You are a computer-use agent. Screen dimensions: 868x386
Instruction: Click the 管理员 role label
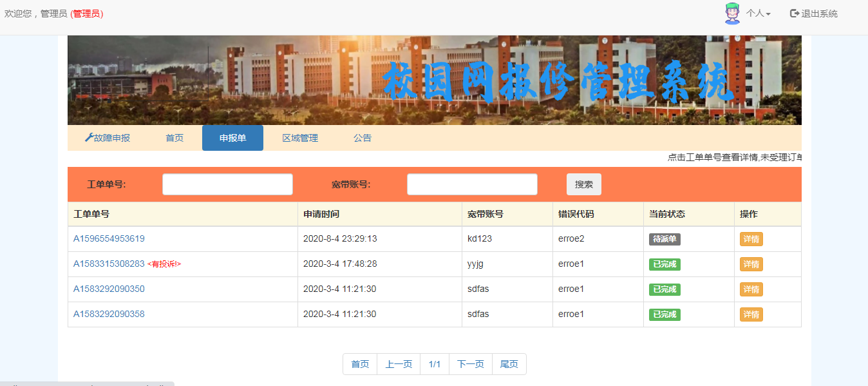click(87, 14)
